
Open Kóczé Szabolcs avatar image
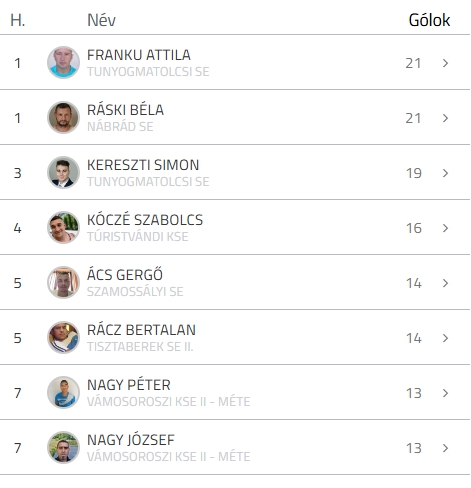[x=63, y=227]
